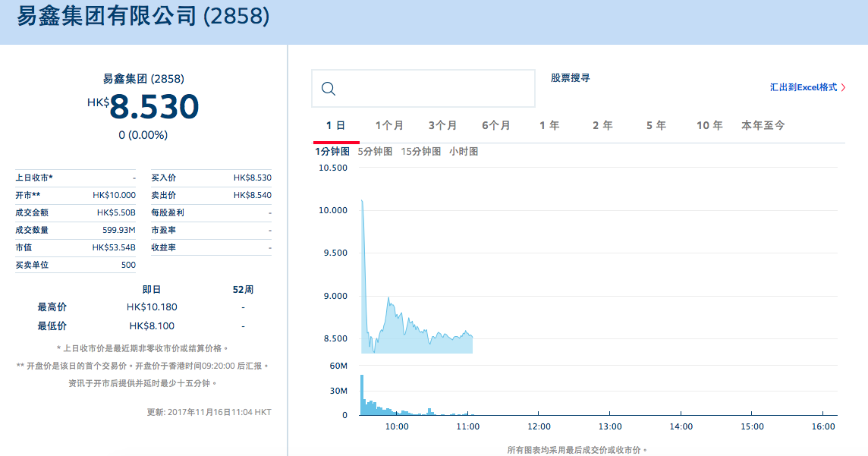This screenshot has width=868, height=456.
Task: Switch to the 3个月 range tab
Action: pyautogui.click(x=442, y=126)
